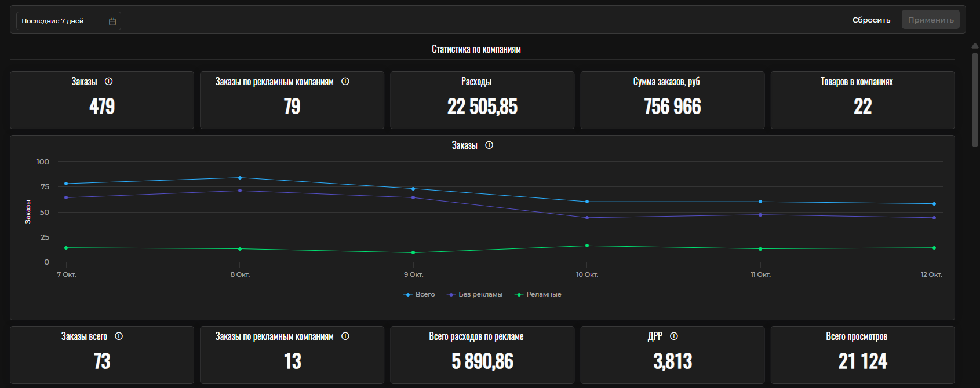This screenshot has height=388, width=980.
Task: Click the Сумма заказов, руб card
Action: [672, 100]
